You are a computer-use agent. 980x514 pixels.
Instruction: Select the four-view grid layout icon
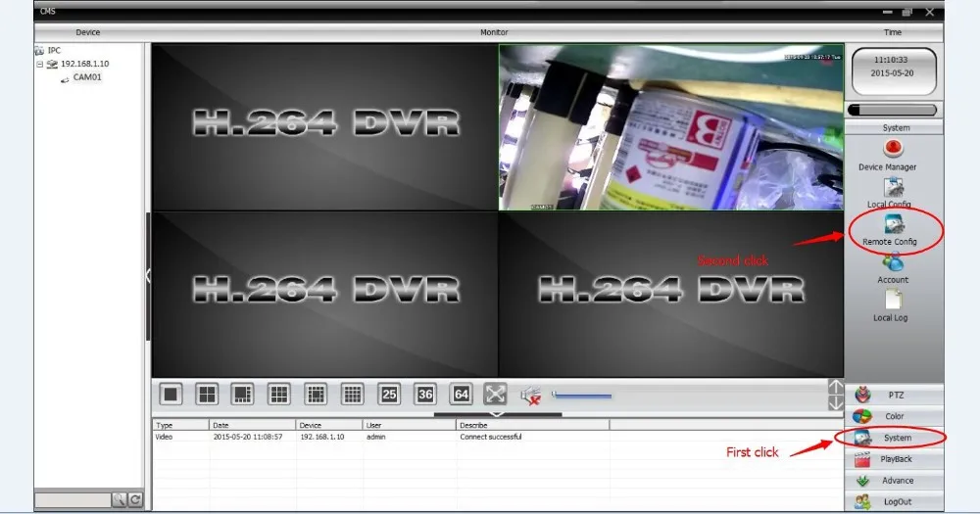[x=207, y=395]
